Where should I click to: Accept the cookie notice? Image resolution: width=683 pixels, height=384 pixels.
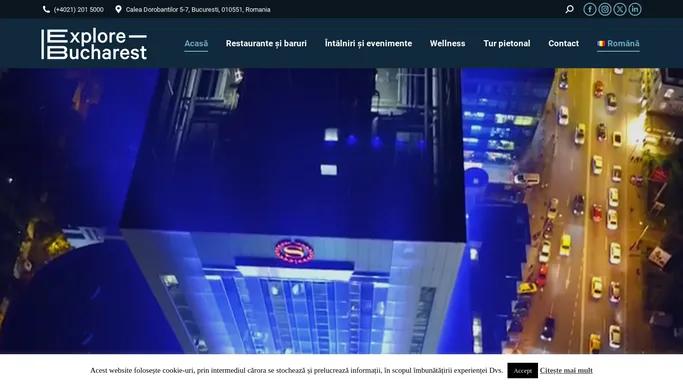tap(522, 371)
